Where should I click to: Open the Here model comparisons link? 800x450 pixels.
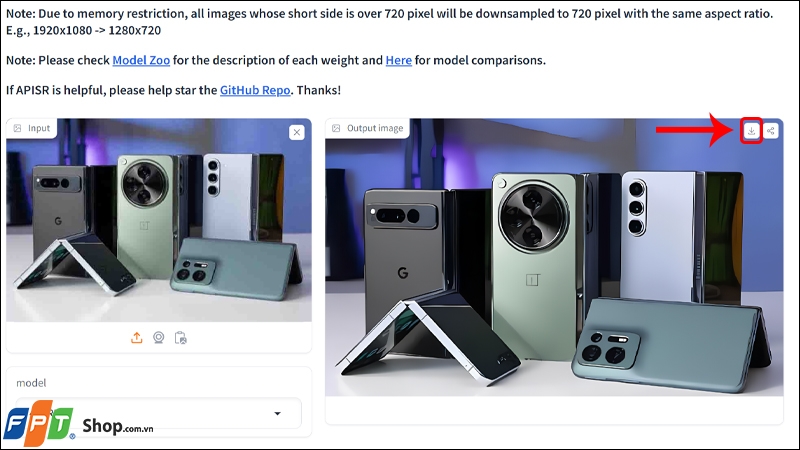pyautogui.click(x=398, y=60)
